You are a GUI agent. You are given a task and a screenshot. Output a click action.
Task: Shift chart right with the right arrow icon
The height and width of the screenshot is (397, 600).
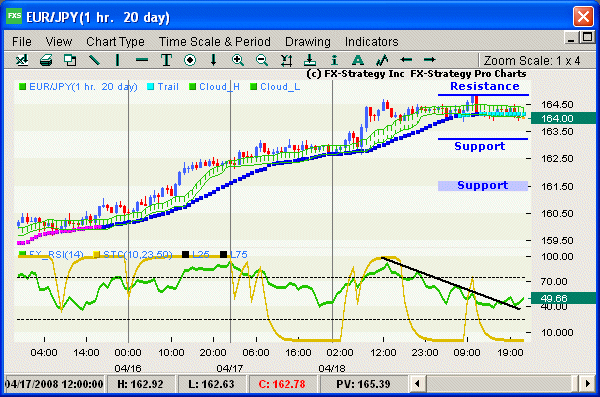(429, 60)
